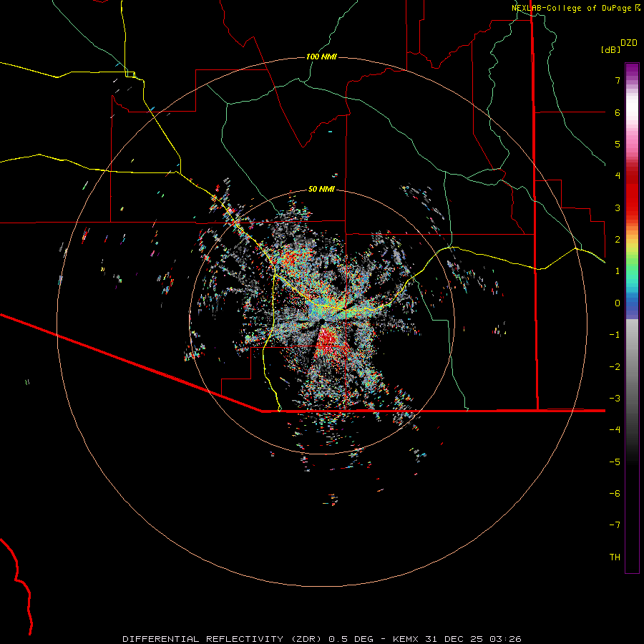644x644 pixels.
Task: Click the -6 value on color scale
Action: pos(615,494)
